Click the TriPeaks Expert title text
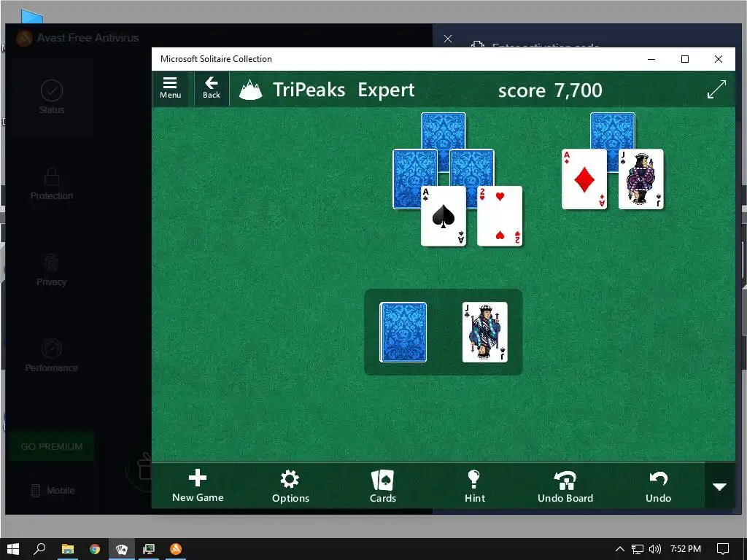 (x=344, y=90)
